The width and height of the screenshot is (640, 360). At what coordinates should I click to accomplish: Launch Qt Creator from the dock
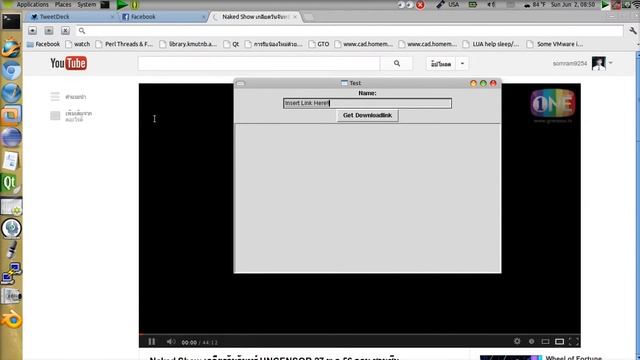point(11,183)
